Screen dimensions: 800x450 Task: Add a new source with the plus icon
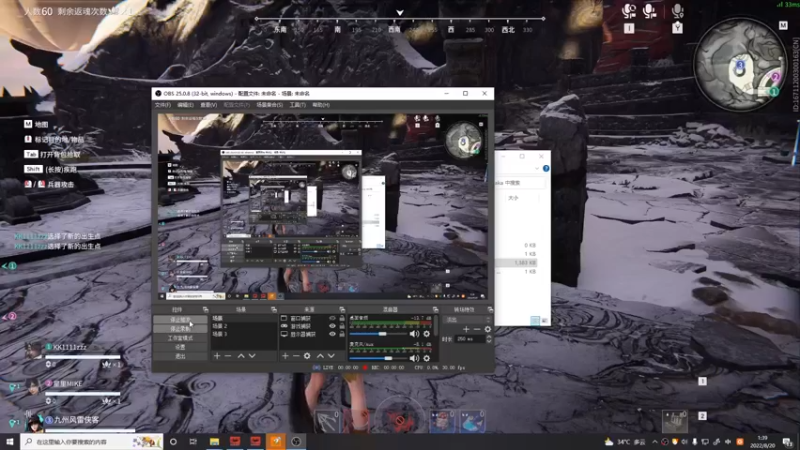click(285, 356)
